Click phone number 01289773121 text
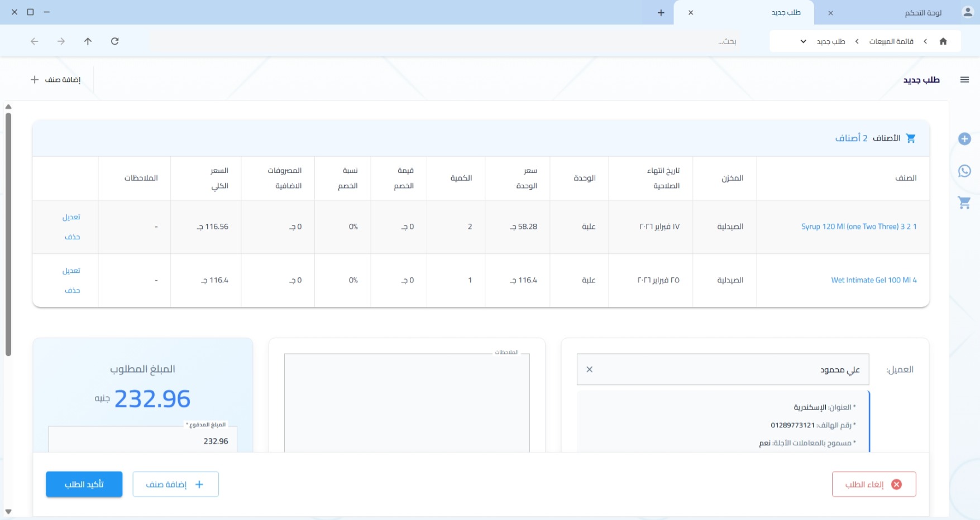 click(x=792, y=425)
